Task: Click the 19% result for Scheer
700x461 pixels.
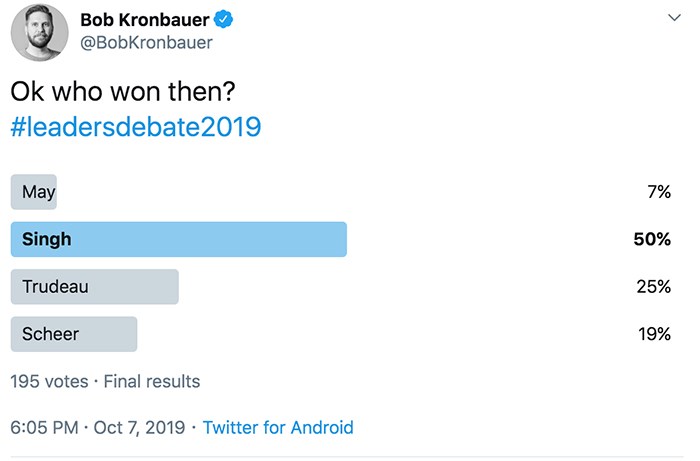Action: [654, 334]
